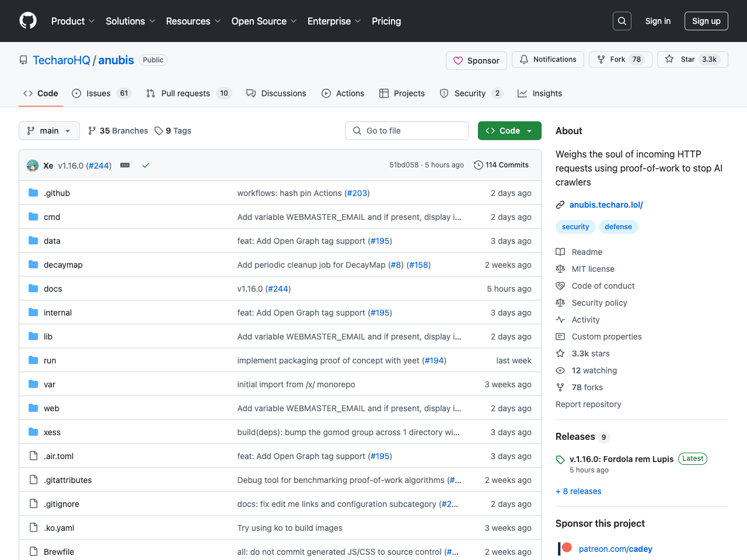The image size is (747, 560).
Task: Open the TecharoHQ owner link
Action: coord(61,60)
